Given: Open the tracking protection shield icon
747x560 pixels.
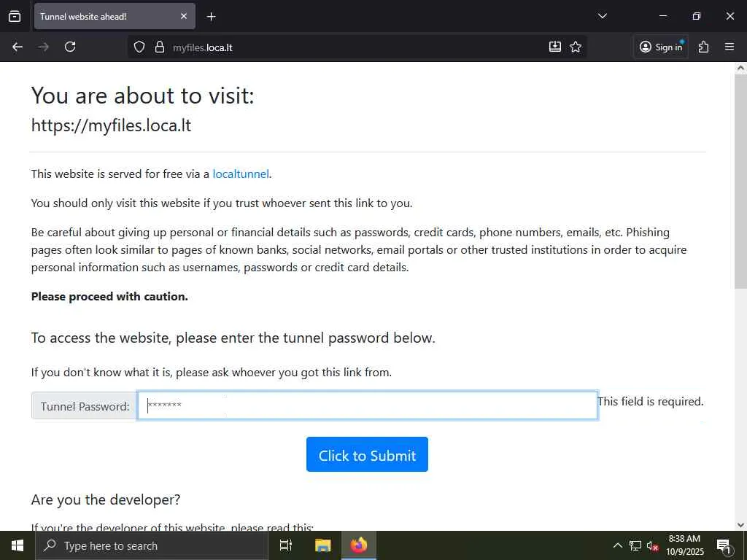Looking at the screenshot, I should [x=139, y=47].
